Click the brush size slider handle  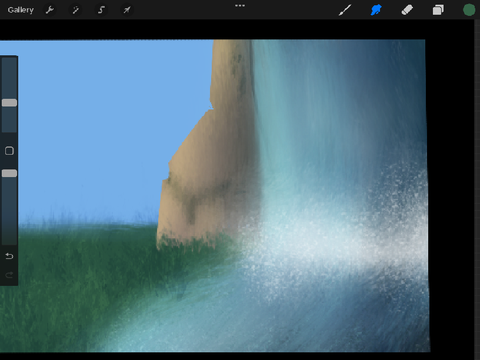click(x=9, y=103)
